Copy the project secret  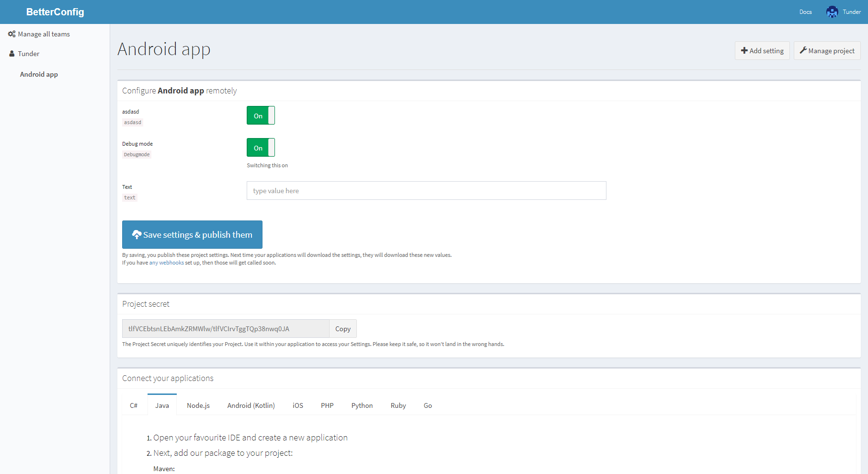pyautogui.click(x=343, y=329)
